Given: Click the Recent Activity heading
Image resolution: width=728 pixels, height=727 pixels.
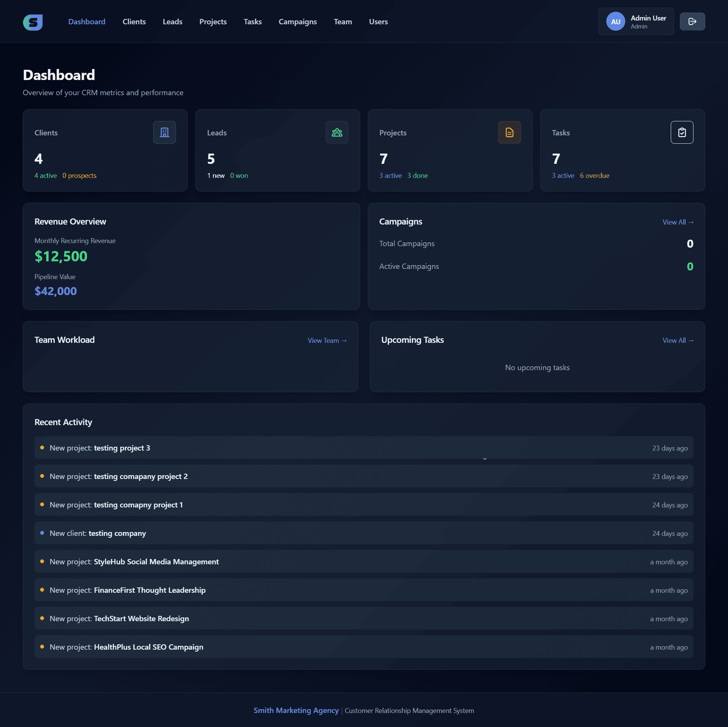Looking at the screenshot, I should point(63,422).
